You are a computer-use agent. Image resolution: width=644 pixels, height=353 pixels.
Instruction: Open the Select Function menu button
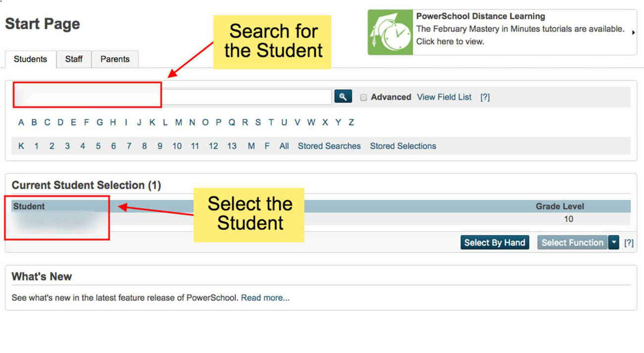click(572, 242)
